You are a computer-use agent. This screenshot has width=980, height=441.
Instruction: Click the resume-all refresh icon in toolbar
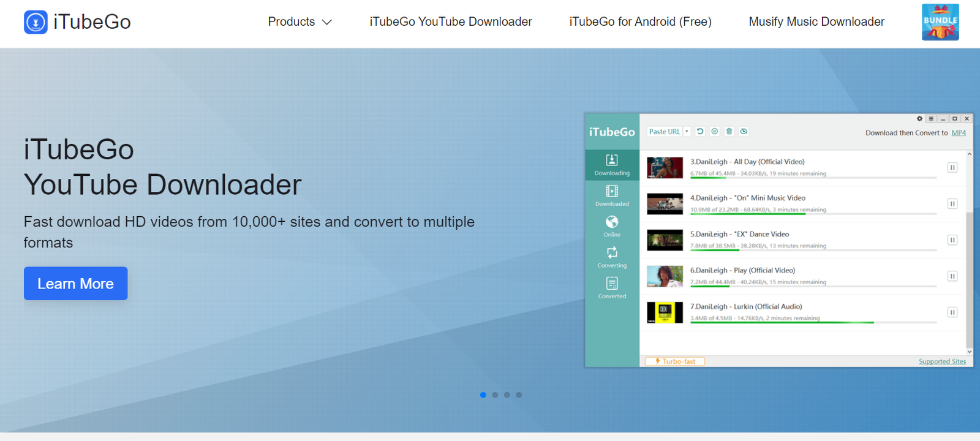pyautogui.click(x=700, y=132)
